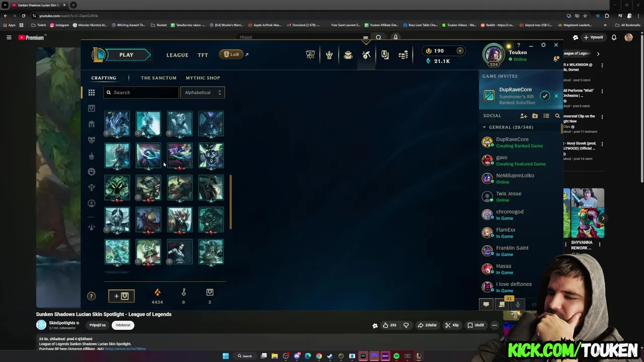
Task: Open the Clash trophy icon in the League nav bar
Action: (x=310, y=55)
